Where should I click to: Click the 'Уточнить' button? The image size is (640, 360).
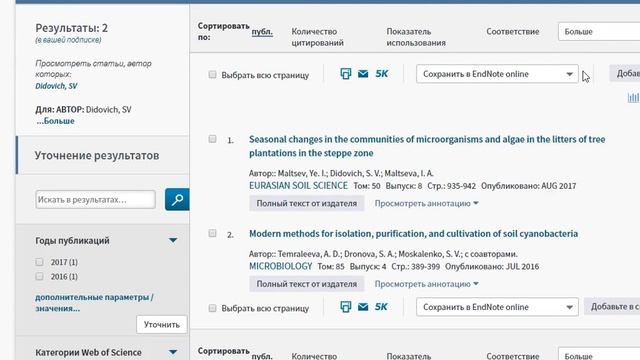point(162,324)
